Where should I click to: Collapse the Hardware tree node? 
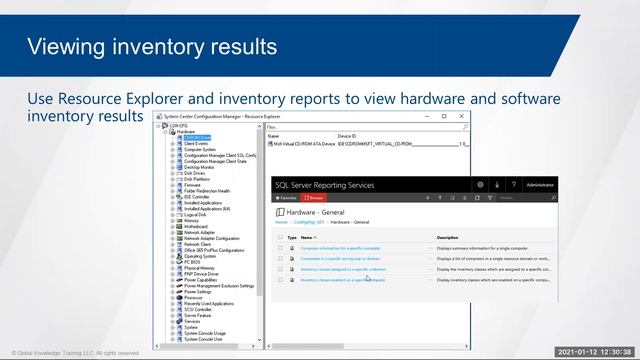pos(165,132)
